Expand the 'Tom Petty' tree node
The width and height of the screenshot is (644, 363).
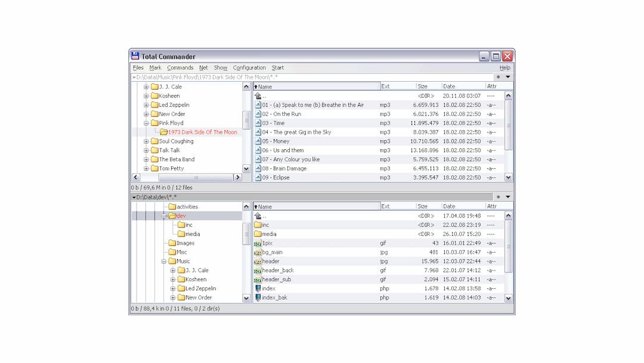147,168
